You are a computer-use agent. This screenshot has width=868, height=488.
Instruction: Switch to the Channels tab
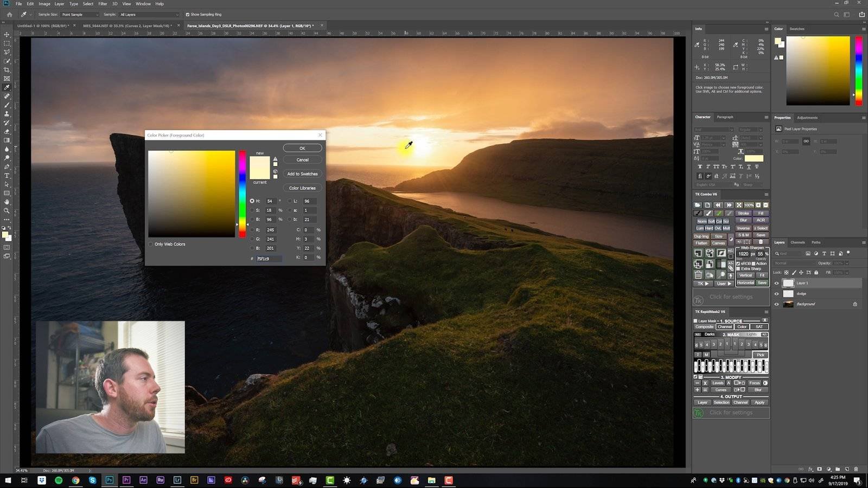point(797,242)
